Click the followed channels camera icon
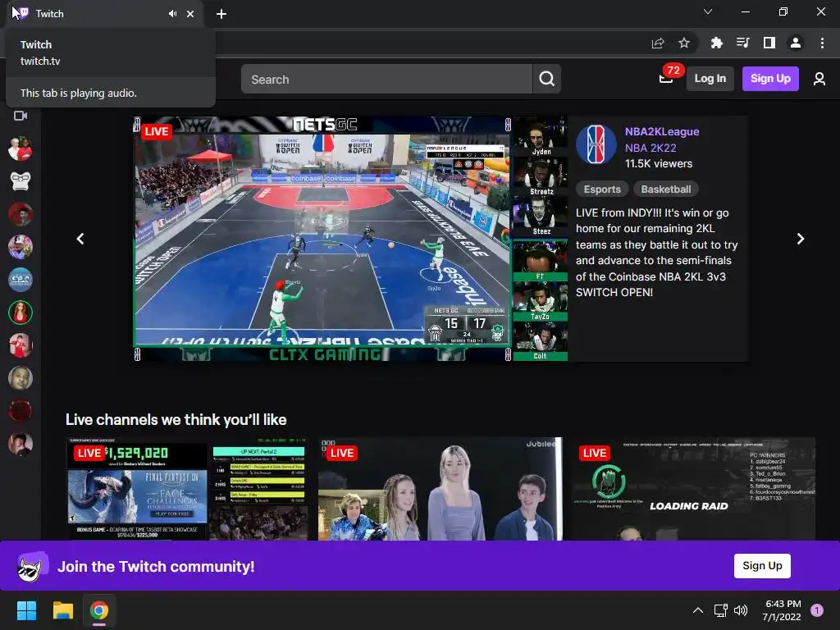840x630 pixels. 21,116
